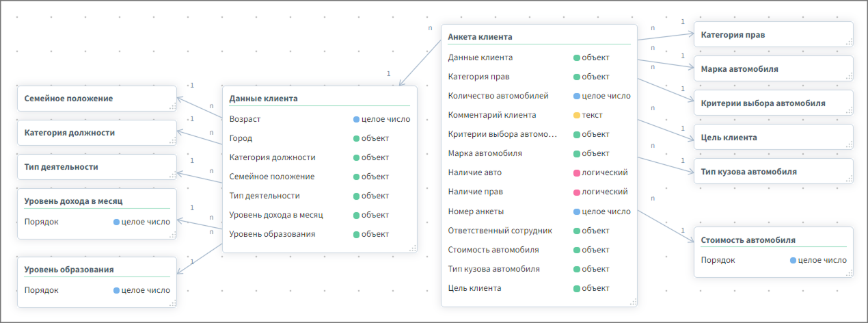Click yellow text-type dot beside Комментарий клиента
Image resolution: width=868 pixels, height=323 pixels.
[577, 115]
